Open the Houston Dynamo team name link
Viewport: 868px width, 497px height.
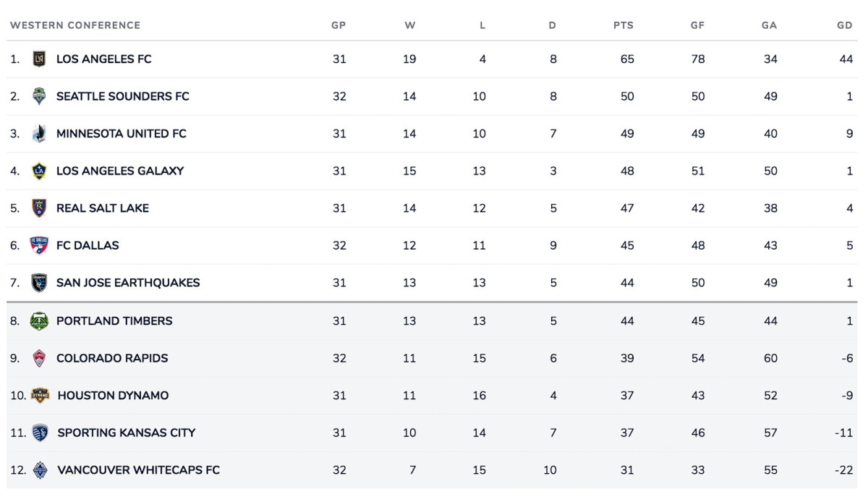[113, 396]
